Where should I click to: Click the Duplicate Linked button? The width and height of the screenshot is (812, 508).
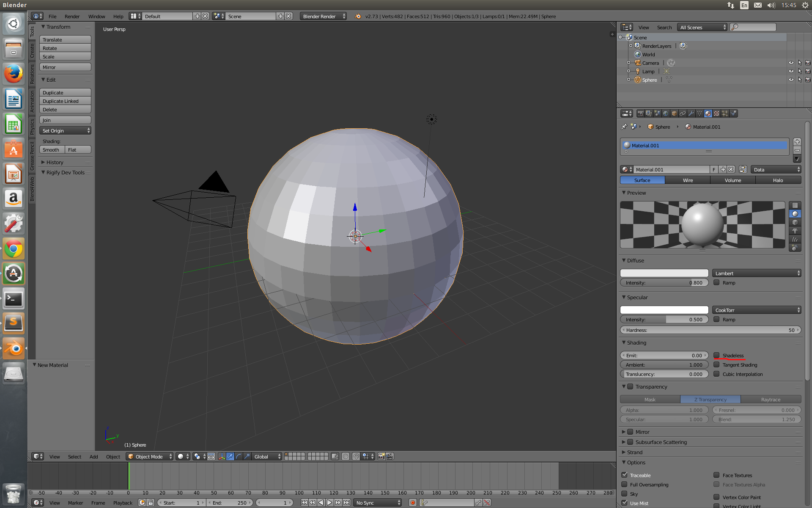65,101
